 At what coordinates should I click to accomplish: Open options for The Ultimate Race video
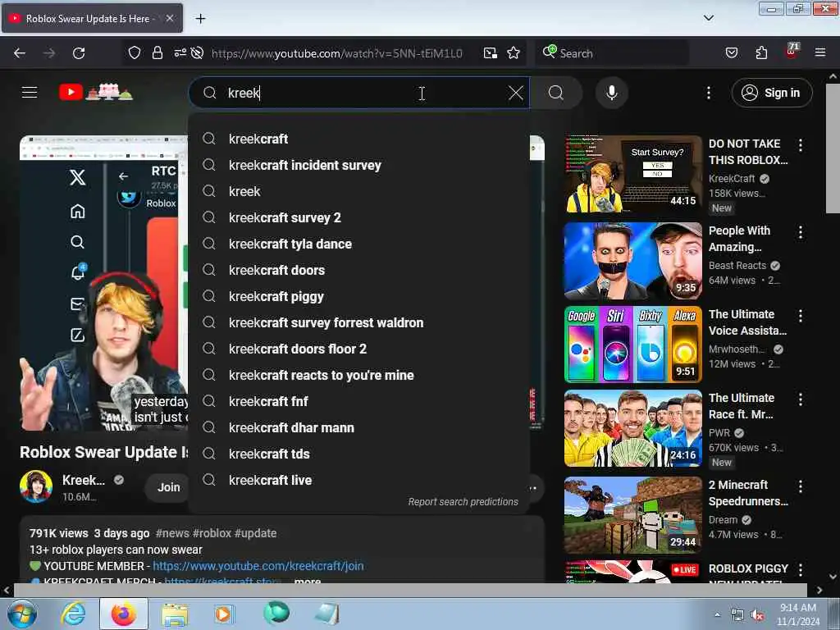pos(801,399)
